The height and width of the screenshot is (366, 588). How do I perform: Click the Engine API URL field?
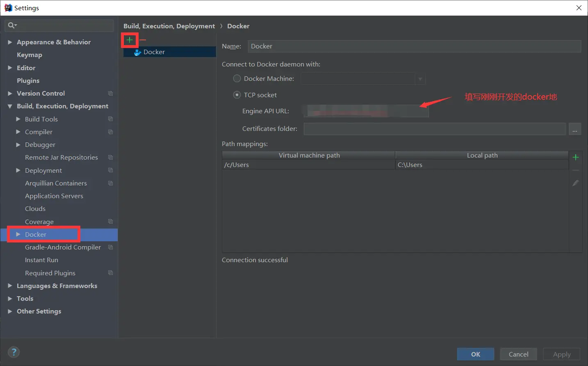pyautogui.click(x=366, y=111)
